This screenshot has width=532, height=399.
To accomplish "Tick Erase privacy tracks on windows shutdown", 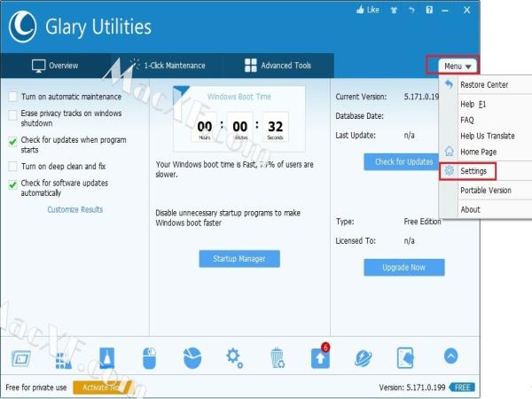I will pyautogui.click(x=13, y=115).
